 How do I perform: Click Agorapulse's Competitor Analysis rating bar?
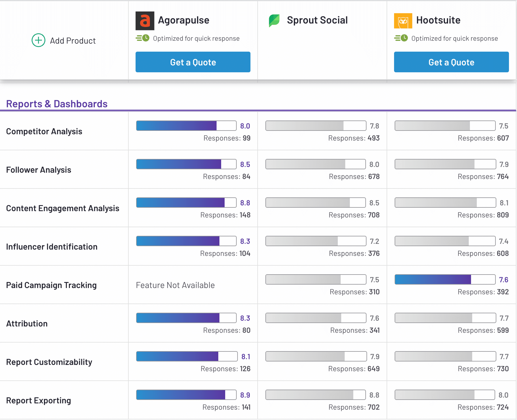point(186,126)
